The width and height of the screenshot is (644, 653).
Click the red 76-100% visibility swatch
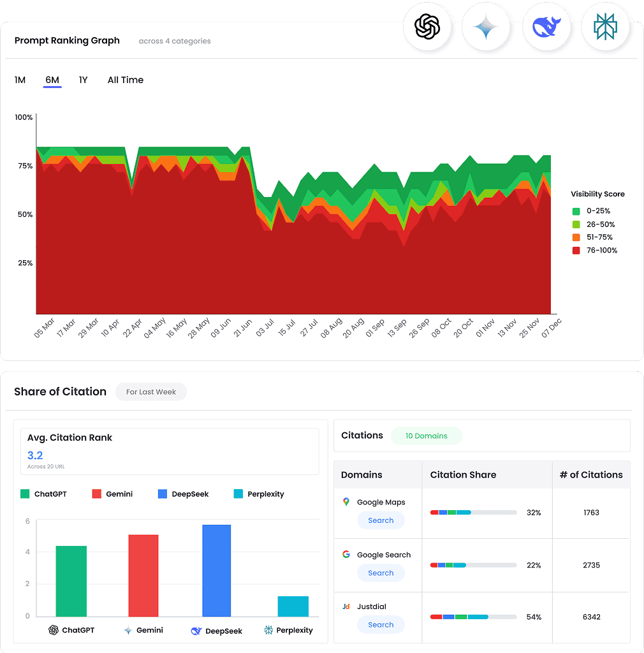(576, 250)
